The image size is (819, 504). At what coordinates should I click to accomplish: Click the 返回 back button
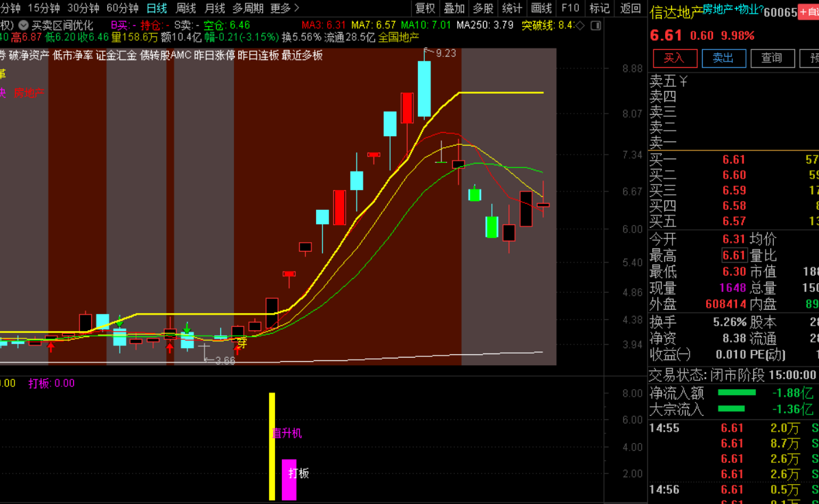pyautogui.click(x=630, y=8)
